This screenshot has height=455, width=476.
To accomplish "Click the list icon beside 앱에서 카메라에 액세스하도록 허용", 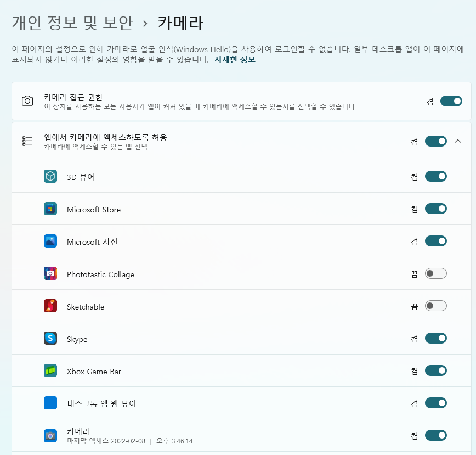I will [x=27, y=141].
